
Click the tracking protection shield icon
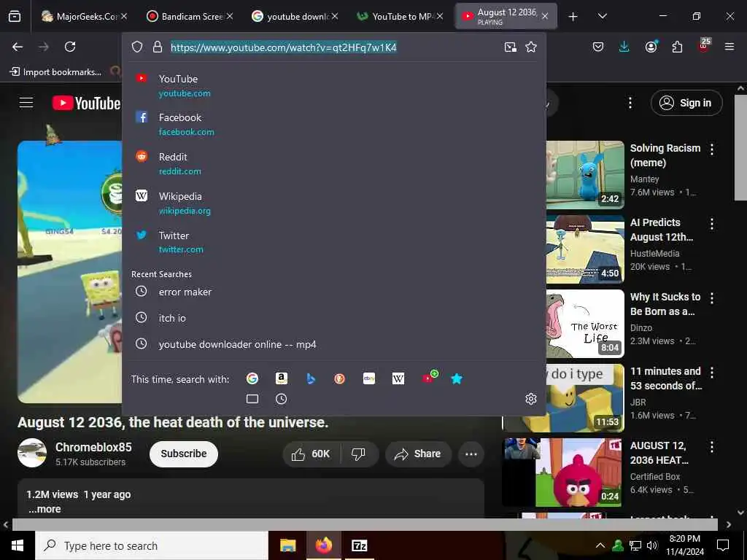tap(137, 47)
